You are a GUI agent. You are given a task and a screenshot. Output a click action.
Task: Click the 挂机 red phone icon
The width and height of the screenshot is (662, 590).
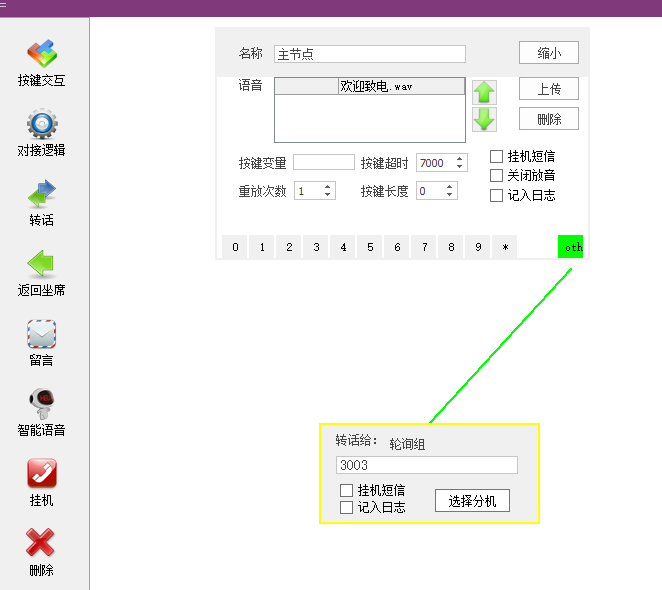pyautogui.click(x=41, y=473)
